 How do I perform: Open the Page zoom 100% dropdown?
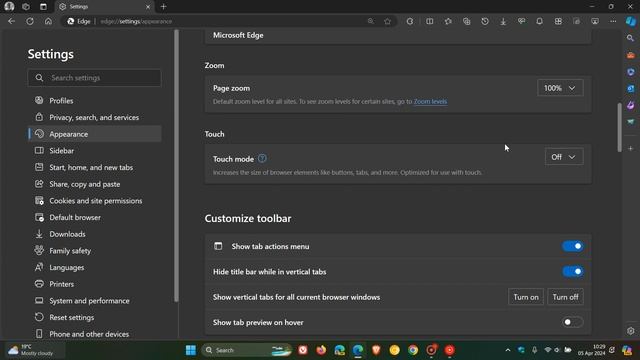(560, 88)
